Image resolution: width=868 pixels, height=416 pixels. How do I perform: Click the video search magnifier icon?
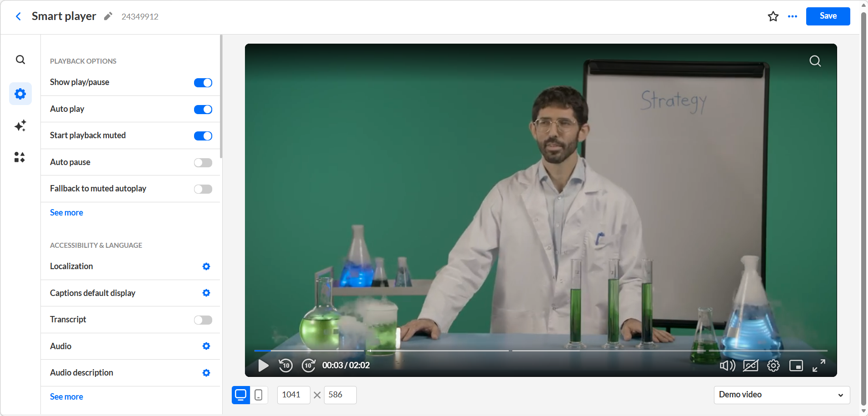tap(815, 61)
